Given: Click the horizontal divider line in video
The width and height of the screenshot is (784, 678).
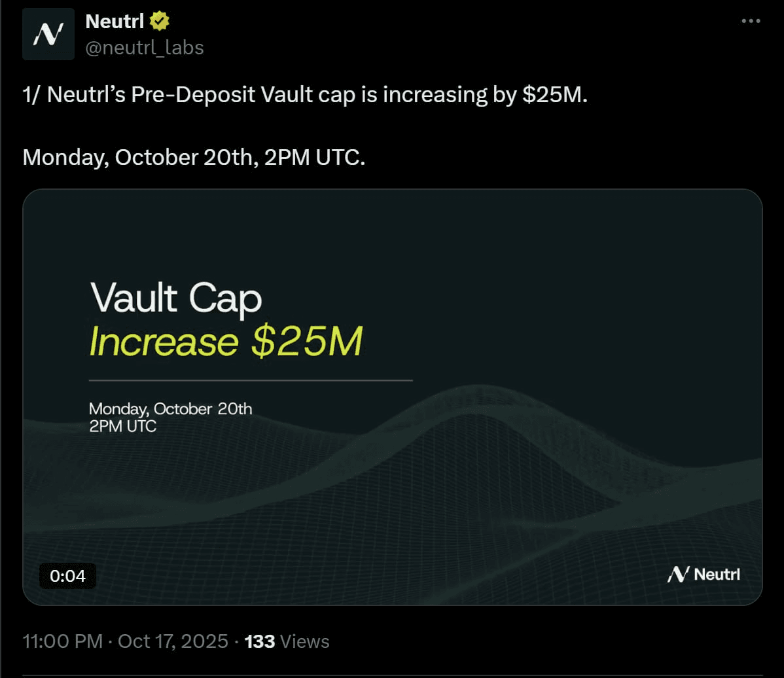Looking at the screenshot, I should 251,380.
